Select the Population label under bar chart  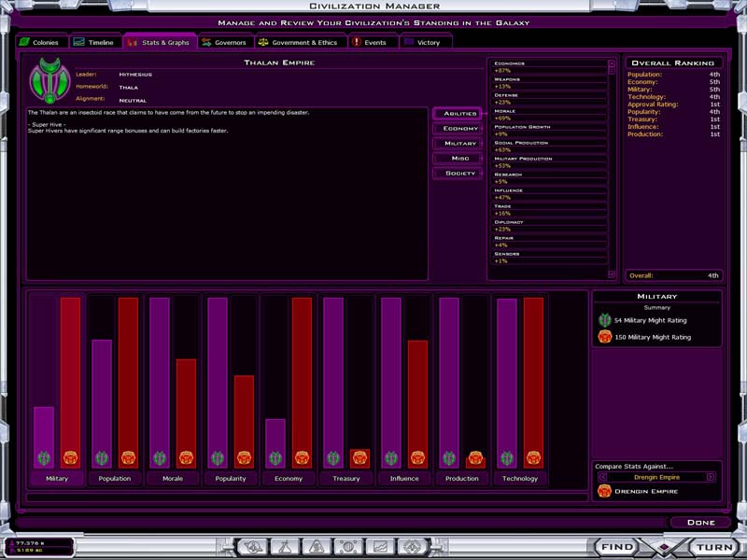pyautogui.click(x=114, y=479)
